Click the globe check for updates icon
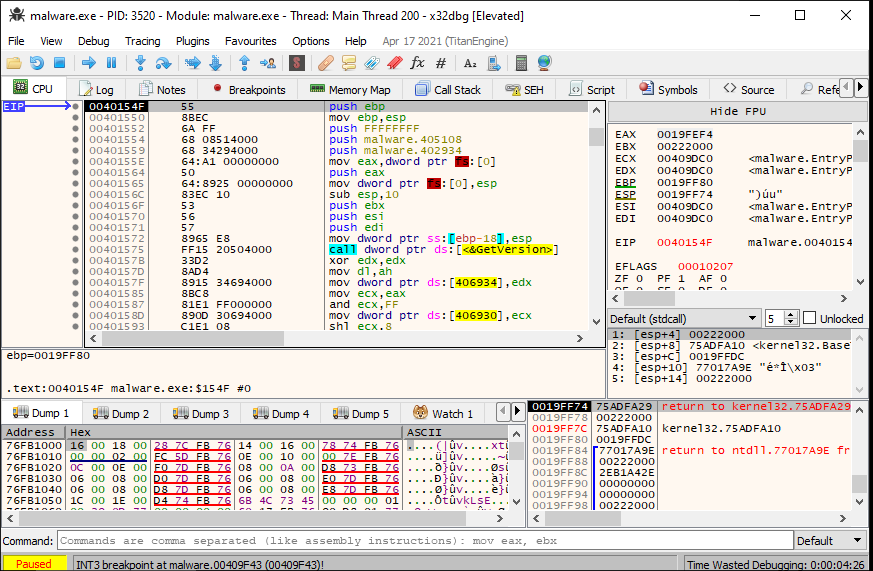Viewport: 873px width, 571px height. (545, 63)
